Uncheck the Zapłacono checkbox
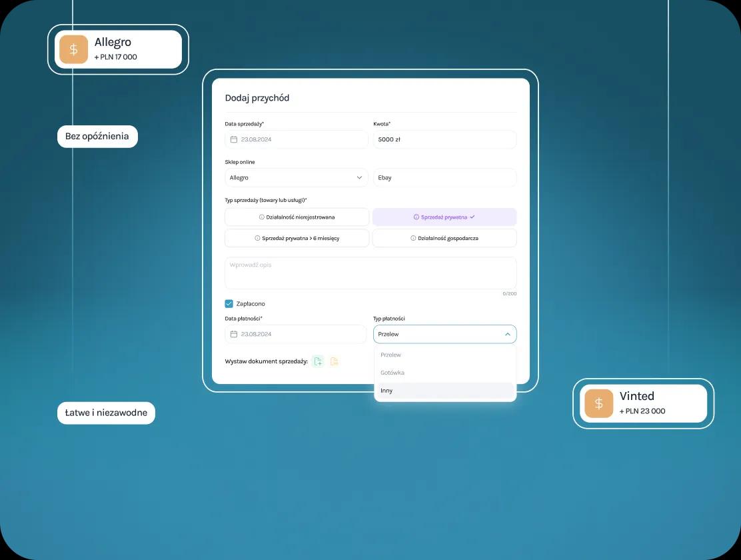This screenshot has height=560, width=741. [x=229, y=304]
